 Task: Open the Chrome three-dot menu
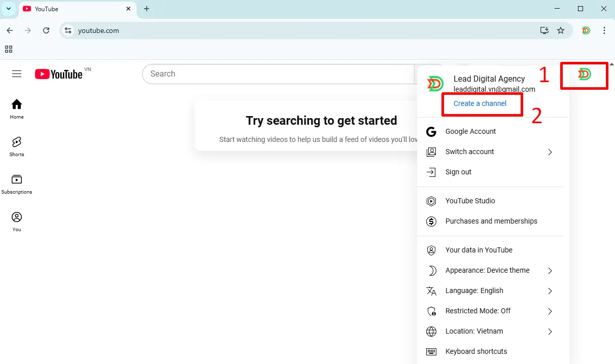(x=604, y=30)
